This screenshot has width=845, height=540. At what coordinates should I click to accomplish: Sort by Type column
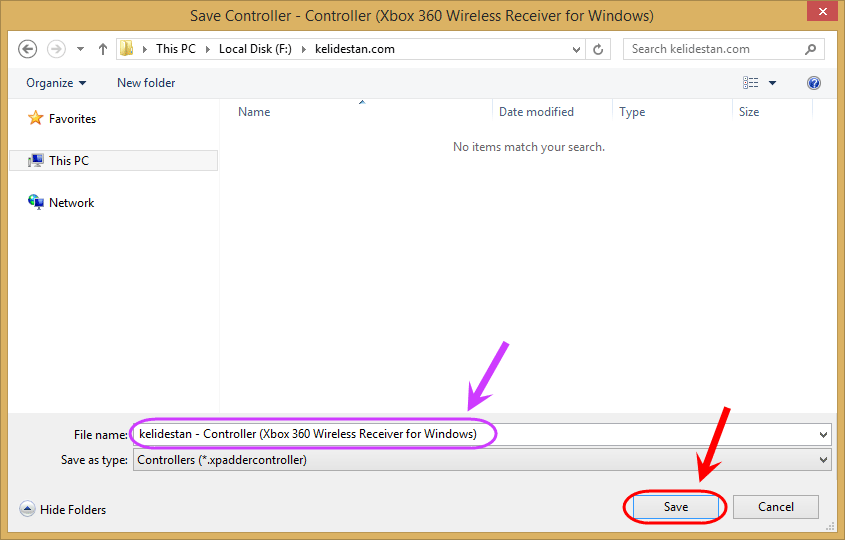click(x=632, y=112)
